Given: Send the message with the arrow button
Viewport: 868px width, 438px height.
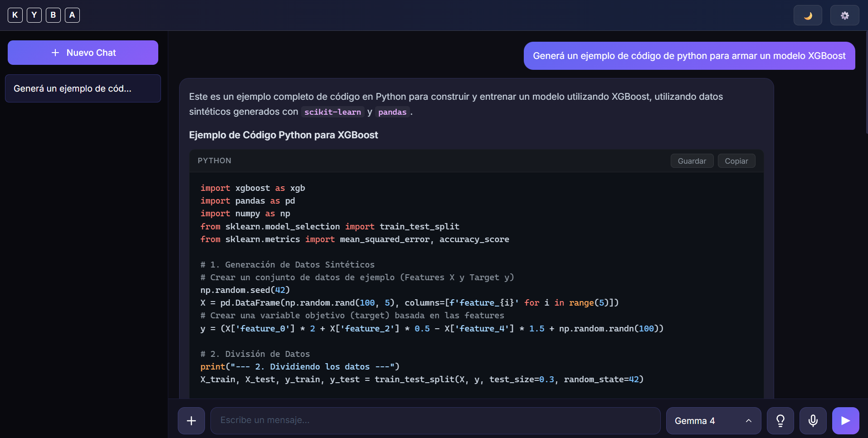Looking at the screenshot, I should (846, 421).
